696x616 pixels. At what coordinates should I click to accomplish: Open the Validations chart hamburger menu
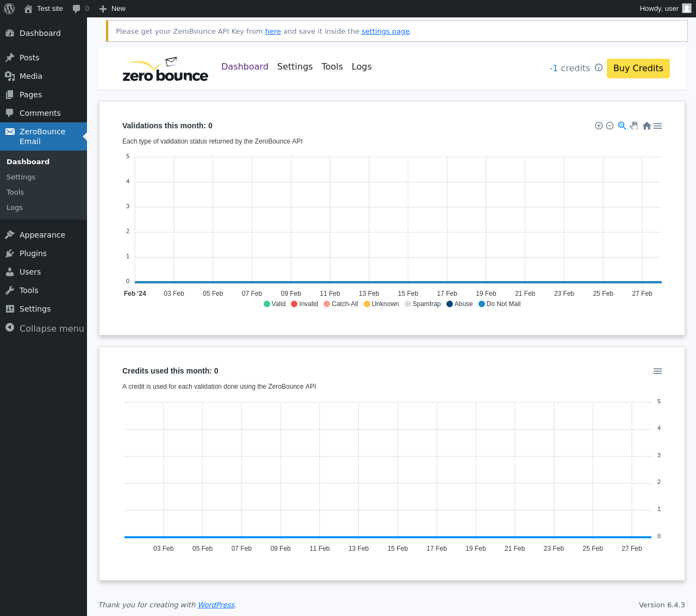(658, 126)
